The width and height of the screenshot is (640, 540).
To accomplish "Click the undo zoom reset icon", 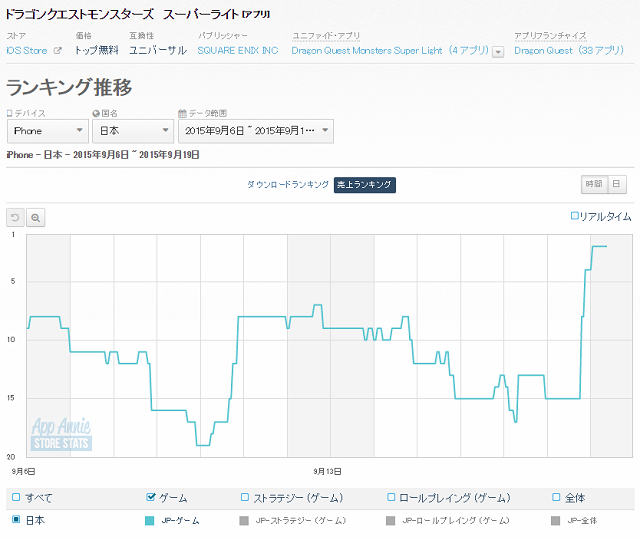I will tap(15, 217).
